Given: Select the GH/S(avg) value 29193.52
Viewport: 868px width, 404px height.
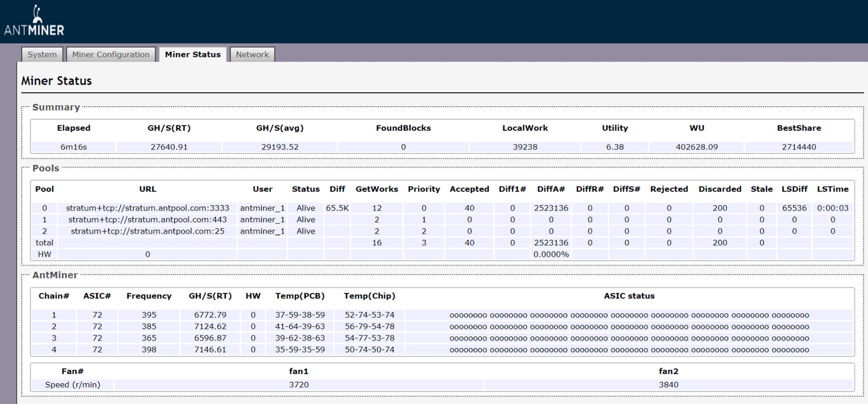Looking at the screenshot, I should tap(280, 147).
